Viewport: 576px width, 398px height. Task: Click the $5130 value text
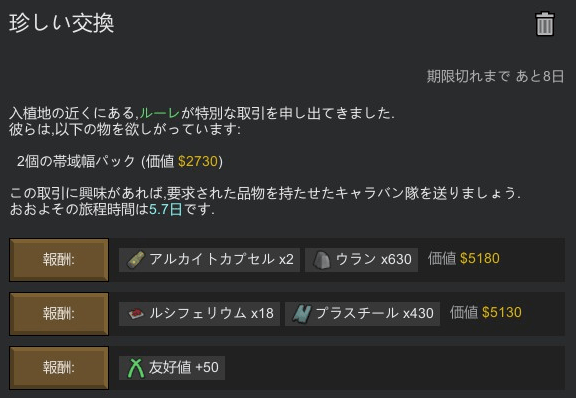pos(502,312)
